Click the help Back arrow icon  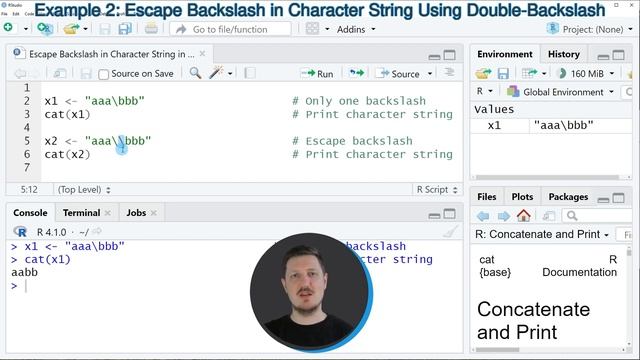pyautogui.click(x=483, y=216)
